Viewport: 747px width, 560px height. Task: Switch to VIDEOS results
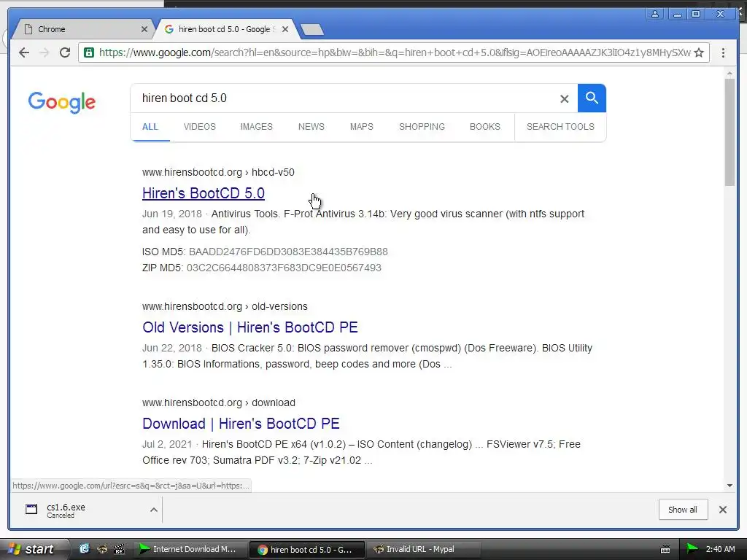coord(200,127)
